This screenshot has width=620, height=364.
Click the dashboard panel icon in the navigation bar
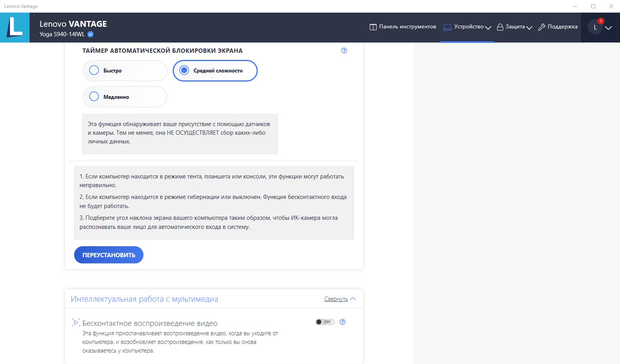coord(373,27)
